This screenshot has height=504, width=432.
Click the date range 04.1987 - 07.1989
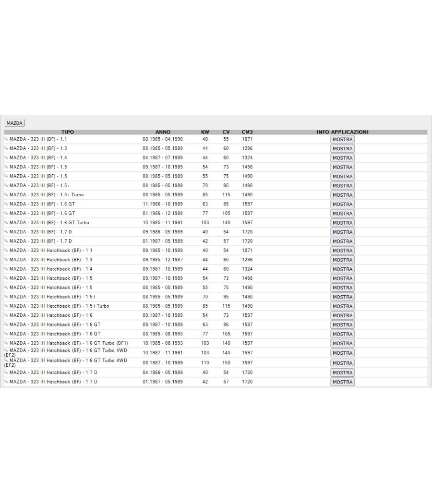click(x=163, y=158)
